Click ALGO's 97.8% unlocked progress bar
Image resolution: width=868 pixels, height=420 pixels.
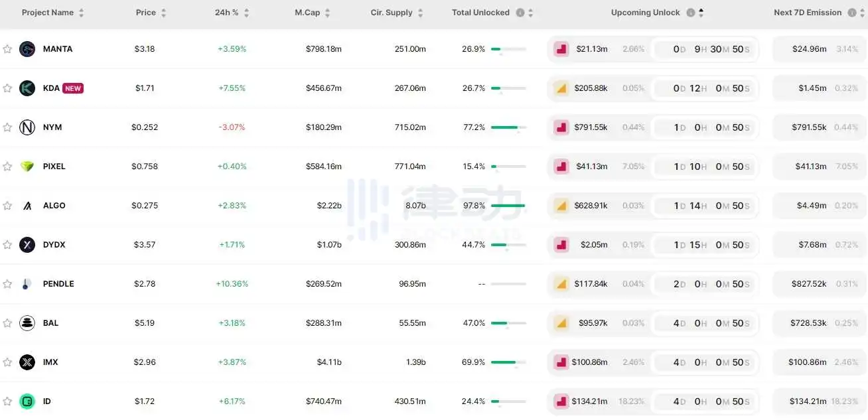tap(508, 206)
